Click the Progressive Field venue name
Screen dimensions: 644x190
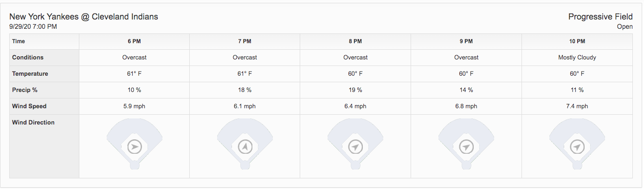600,17
